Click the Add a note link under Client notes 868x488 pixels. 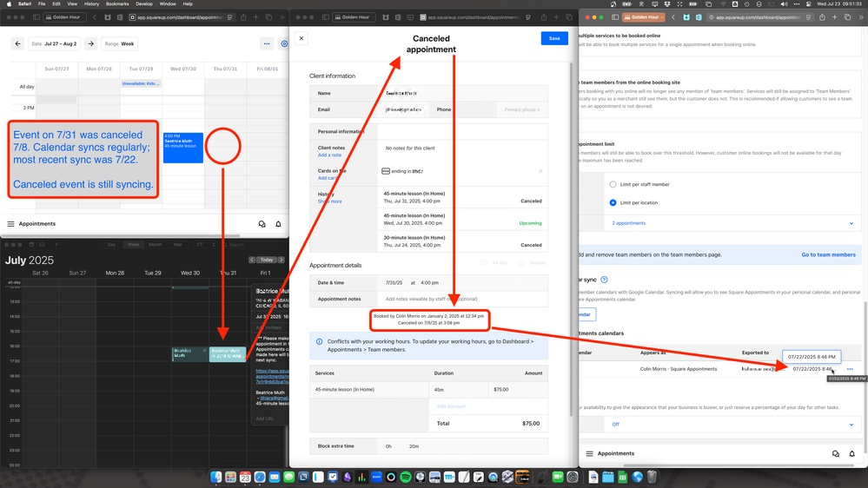tap(329, 155)
